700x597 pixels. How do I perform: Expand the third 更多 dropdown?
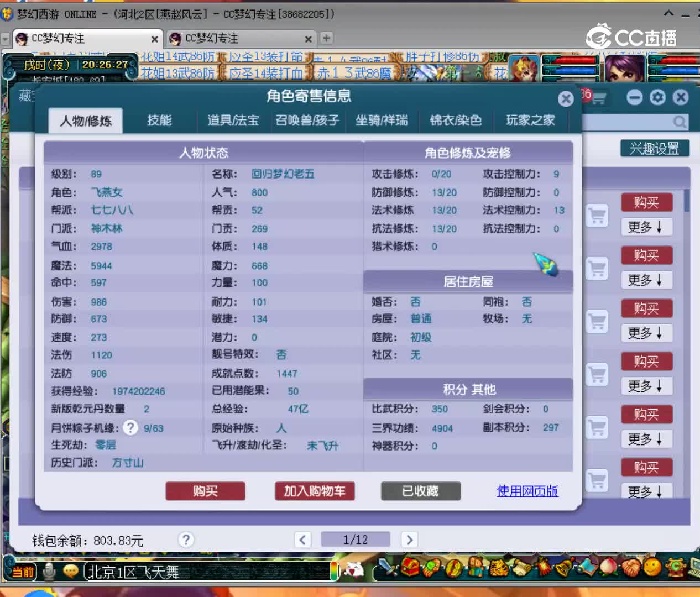646,333
